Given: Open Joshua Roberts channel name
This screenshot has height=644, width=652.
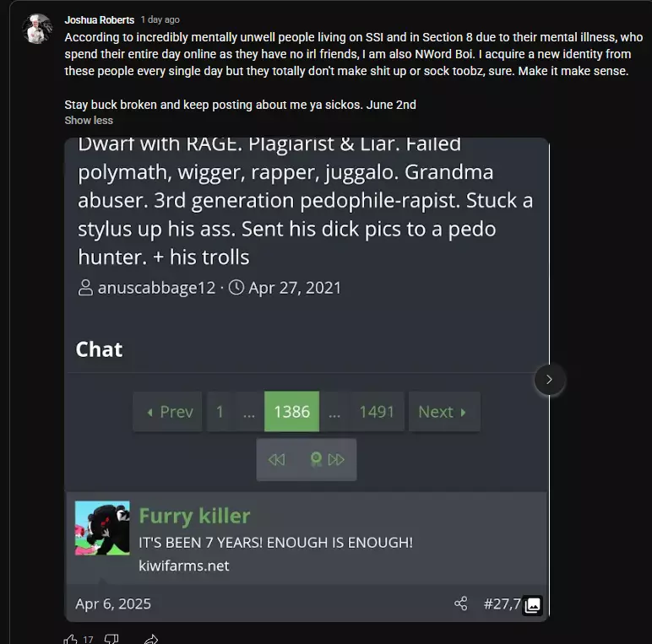Looking at the screenshot, I should click(x=100, y=20).
